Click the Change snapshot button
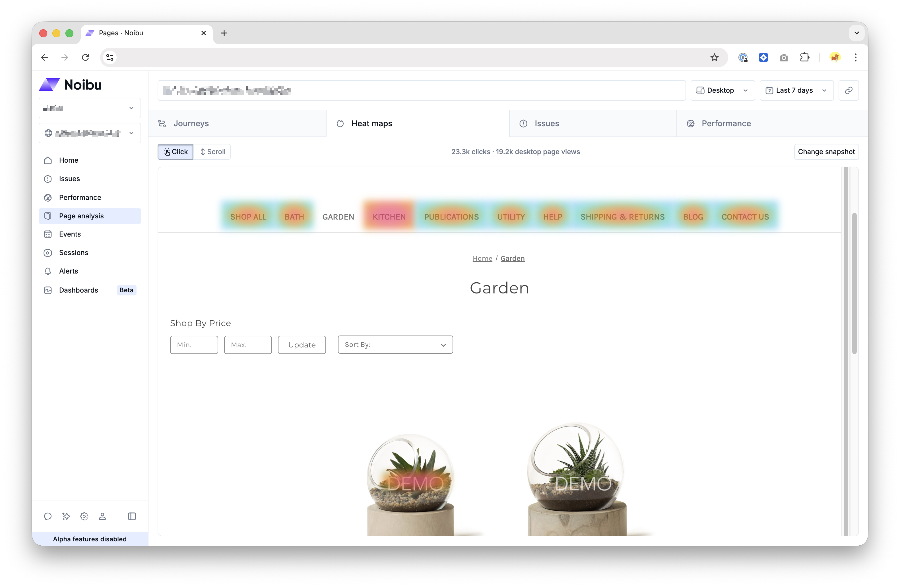This screenshot has width=900, height=588. point(826,152)
